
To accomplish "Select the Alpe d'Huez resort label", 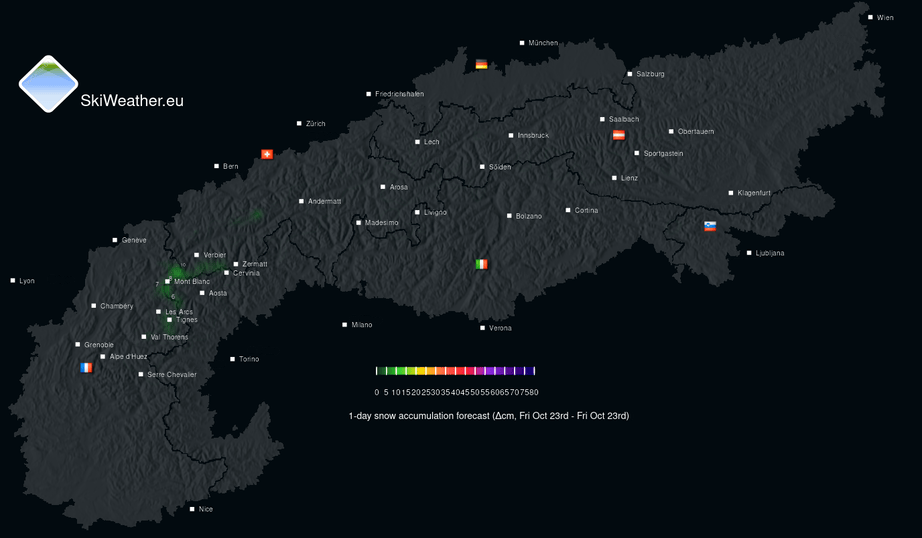I will [128, 357].
